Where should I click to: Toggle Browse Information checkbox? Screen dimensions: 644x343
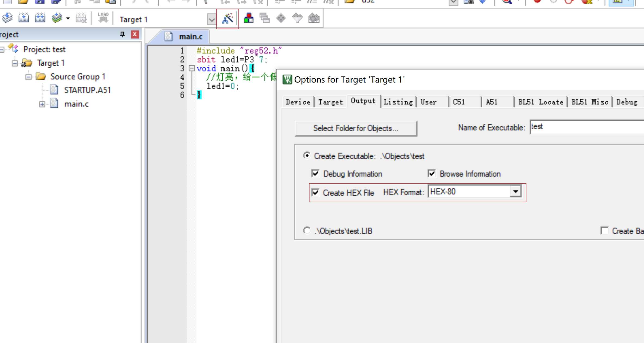[x=432, y=174]
